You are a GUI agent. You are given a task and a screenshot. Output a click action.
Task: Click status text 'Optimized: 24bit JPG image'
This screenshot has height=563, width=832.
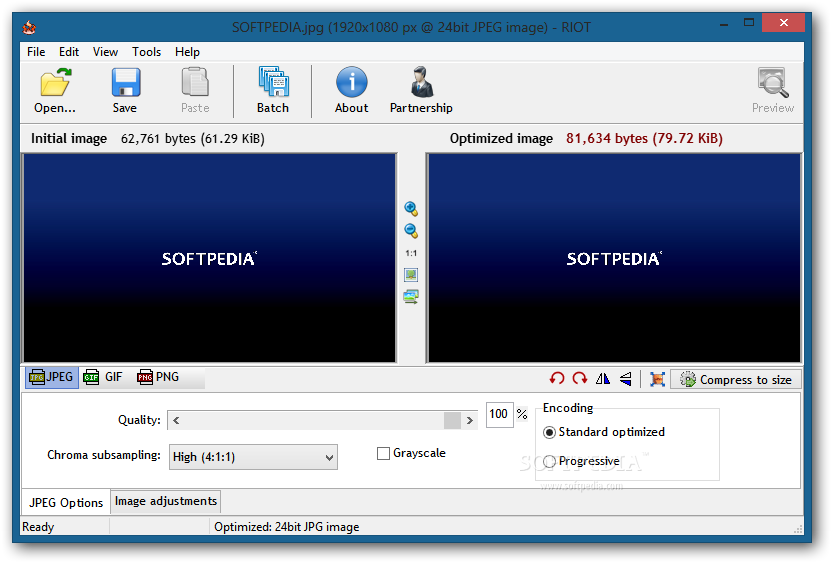click(287, 527)
